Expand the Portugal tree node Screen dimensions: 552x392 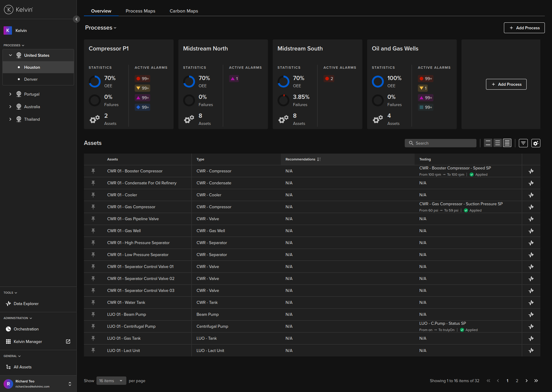coord(10,94)
